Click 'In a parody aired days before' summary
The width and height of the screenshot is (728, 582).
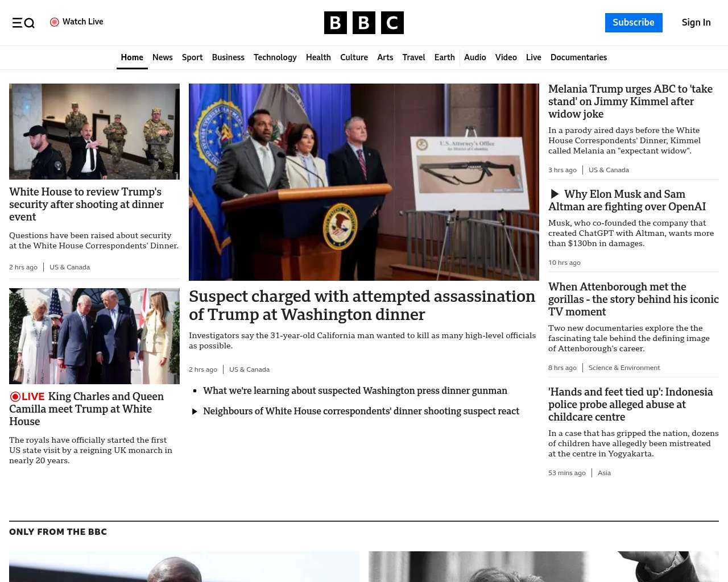pos(624,140)
